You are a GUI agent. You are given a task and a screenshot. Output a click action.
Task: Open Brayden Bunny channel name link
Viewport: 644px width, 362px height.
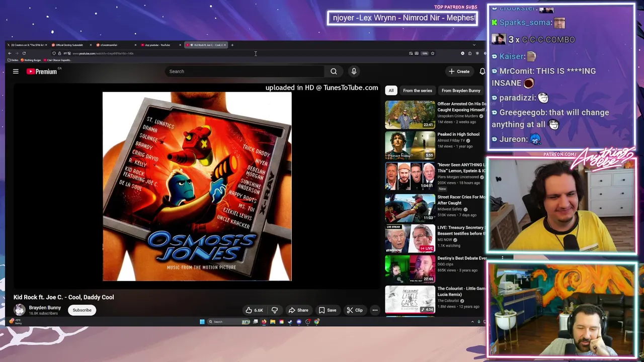pyautogui.click(x=45, y=308)
